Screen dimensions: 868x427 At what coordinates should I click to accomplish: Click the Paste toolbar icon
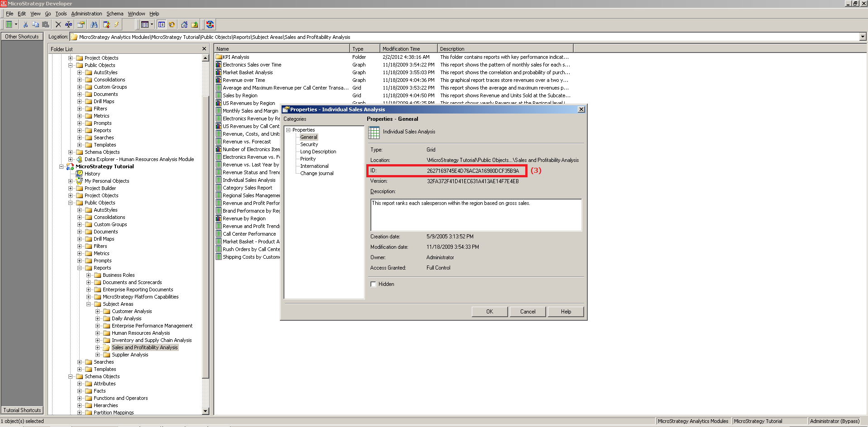45,24
